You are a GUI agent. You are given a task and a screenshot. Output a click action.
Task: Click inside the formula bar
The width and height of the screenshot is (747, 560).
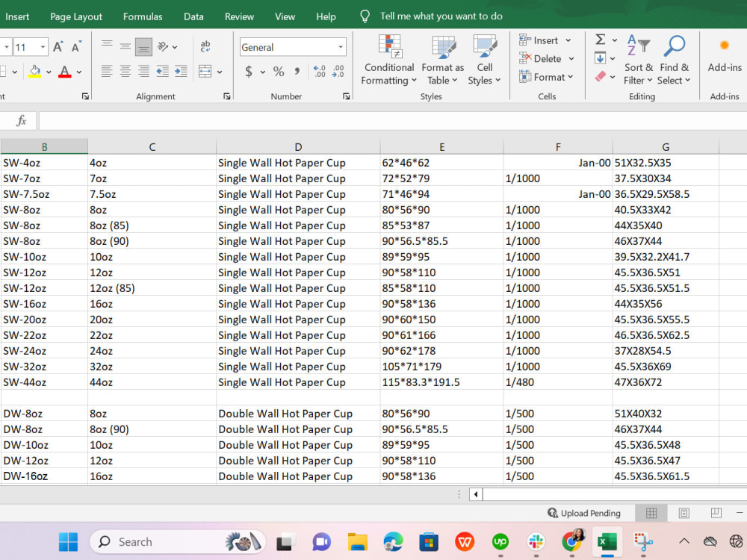[393, 120]
